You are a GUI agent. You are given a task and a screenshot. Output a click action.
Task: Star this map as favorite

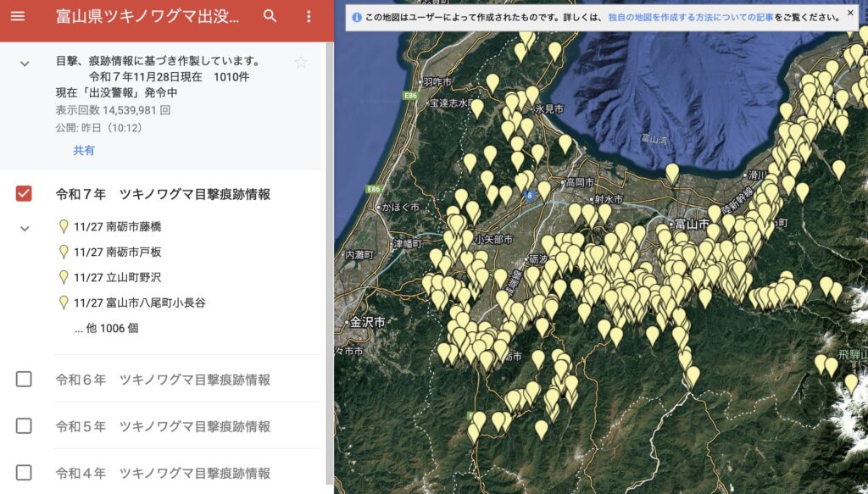tap(301, 62)
